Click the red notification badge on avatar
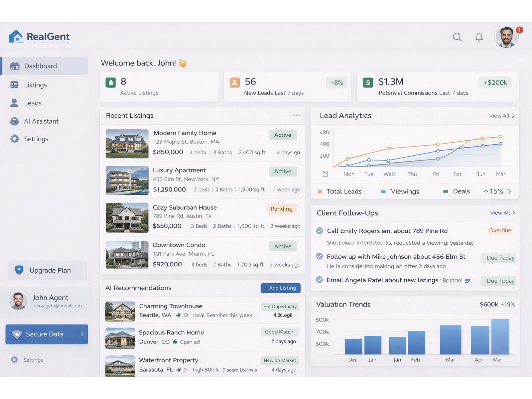This screenshot has width=532, height=399. (x=519, y=30)
